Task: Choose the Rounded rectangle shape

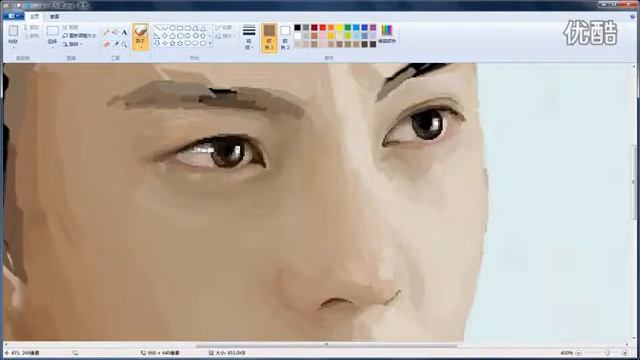Action: coord(188,28)
